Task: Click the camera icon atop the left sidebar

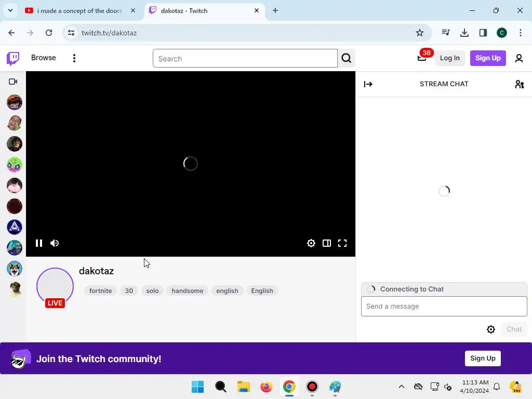Action: 13,82
